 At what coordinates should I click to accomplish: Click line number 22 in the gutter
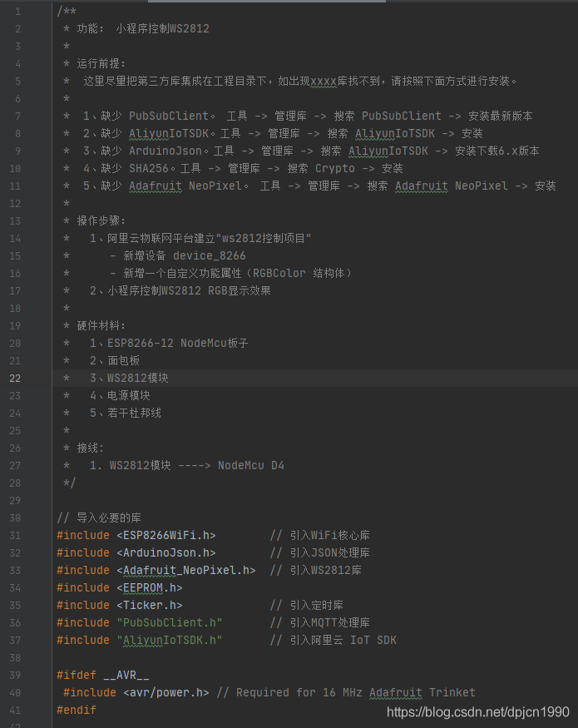[x=15, y=379]
